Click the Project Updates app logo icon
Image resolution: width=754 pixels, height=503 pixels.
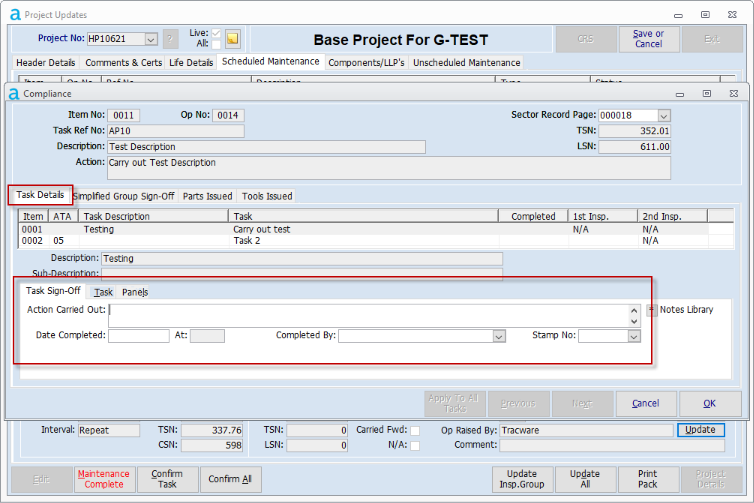pos(15,15)
